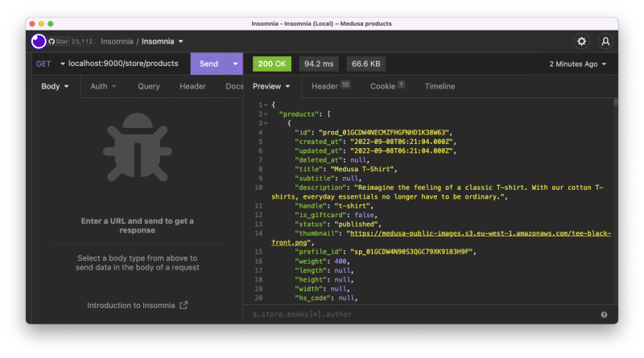Click the "published" status value
Image resolution: width=644 pixels, height=358 pixels.
point(356,224)
